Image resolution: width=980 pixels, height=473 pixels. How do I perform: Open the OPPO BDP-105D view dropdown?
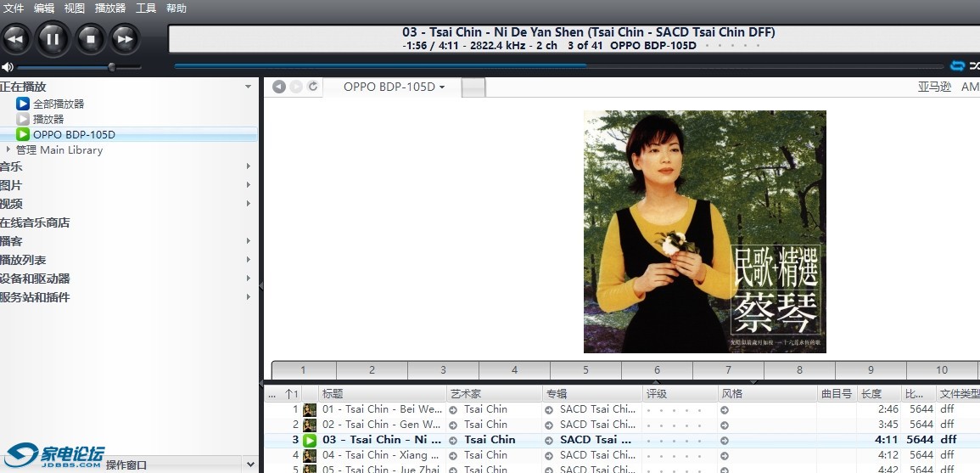pyautogui.click(x=394, y=87)
